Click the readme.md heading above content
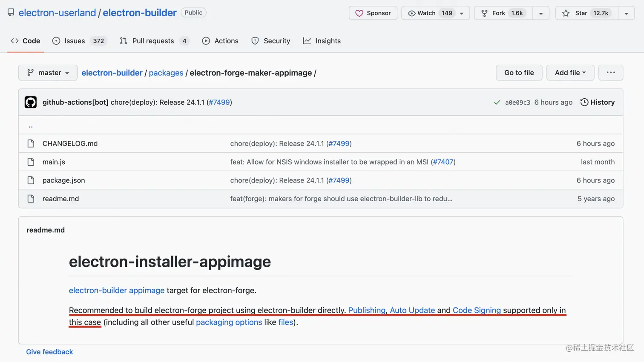 click(x=46, y=230)
